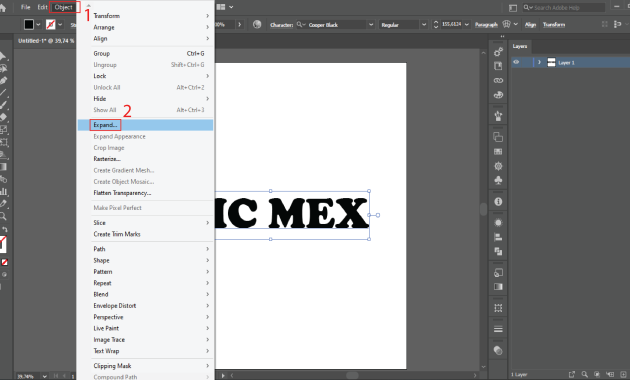Screen dimensions: 630x380
Task: Click the Paragraph link in control bar
Action: pos(486,25)
